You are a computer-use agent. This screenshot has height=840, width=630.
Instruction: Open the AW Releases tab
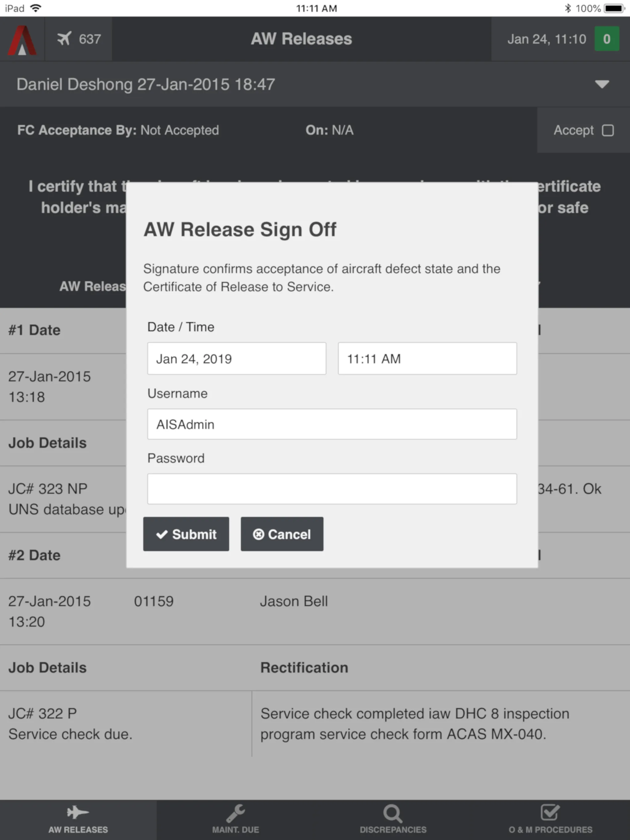[78, 819]
